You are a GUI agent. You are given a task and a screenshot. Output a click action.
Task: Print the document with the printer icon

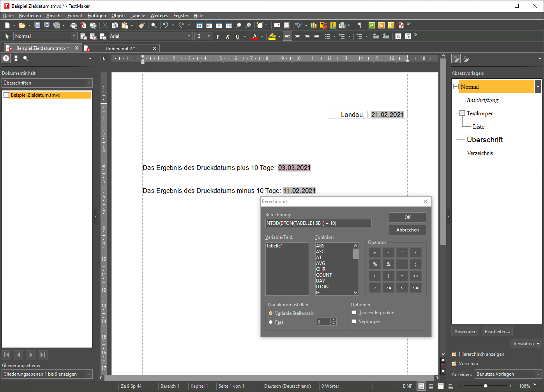click(73, 25)
